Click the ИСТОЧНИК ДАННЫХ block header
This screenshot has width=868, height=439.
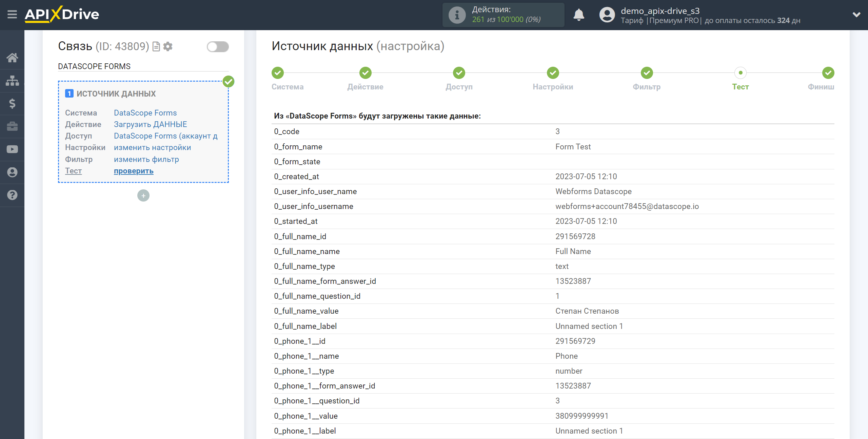tap(116, 94)
